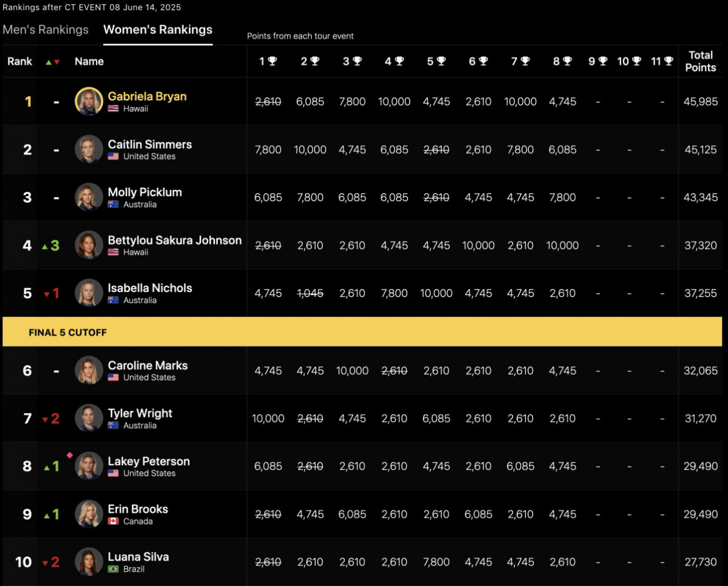The image size is (728, 586).
Task: Click the Total Points column header
Action: pyautogui.click(x=700, y=61)
